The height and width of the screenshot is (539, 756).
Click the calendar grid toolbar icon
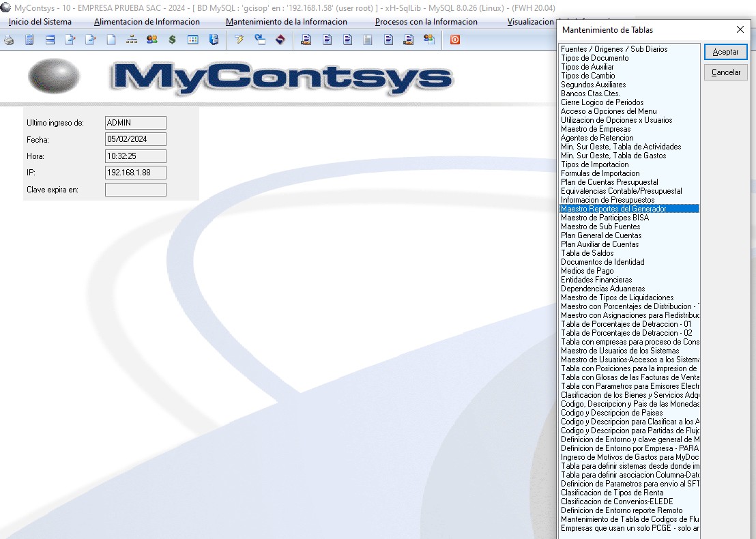click(x=193, y=40)
